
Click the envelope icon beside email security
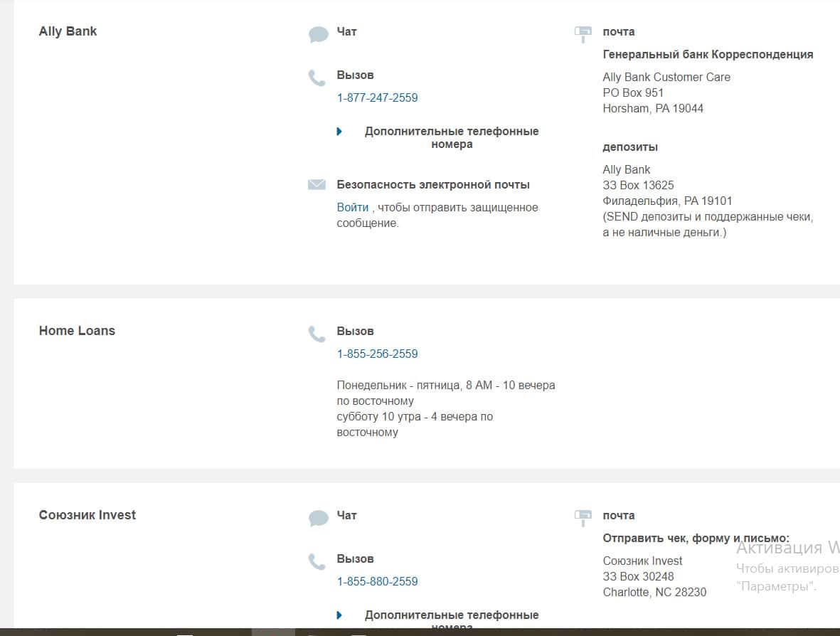317,185
